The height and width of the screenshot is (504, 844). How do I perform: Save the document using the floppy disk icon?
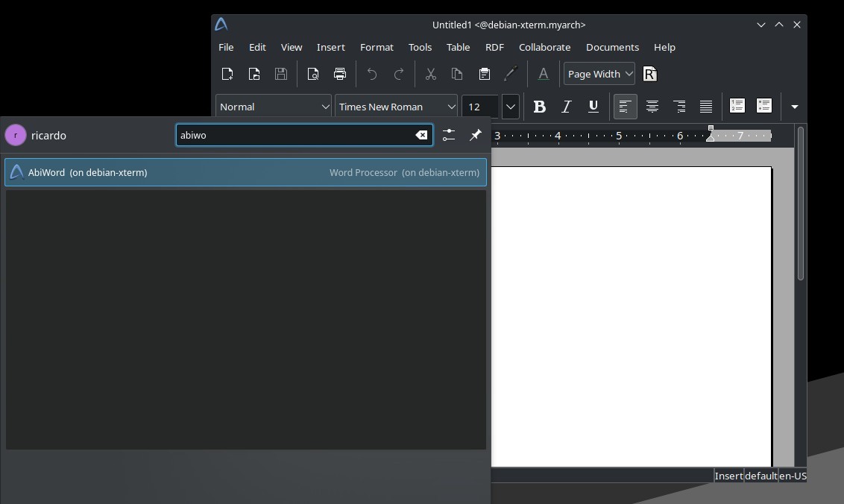click(x=281, y=74)
